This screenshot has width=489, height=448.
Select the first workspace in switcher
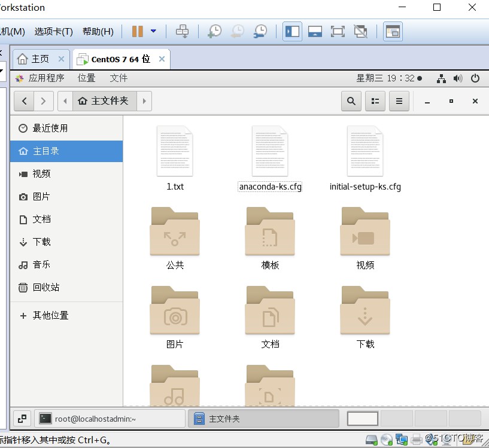[363, 419]
